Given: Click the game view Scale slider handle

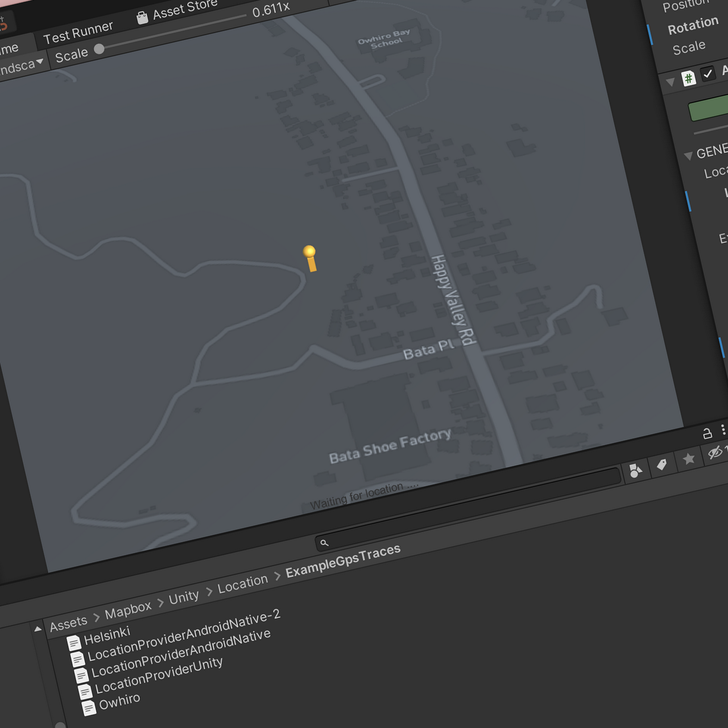Looking at the screenshot, I should click(100, 49).
